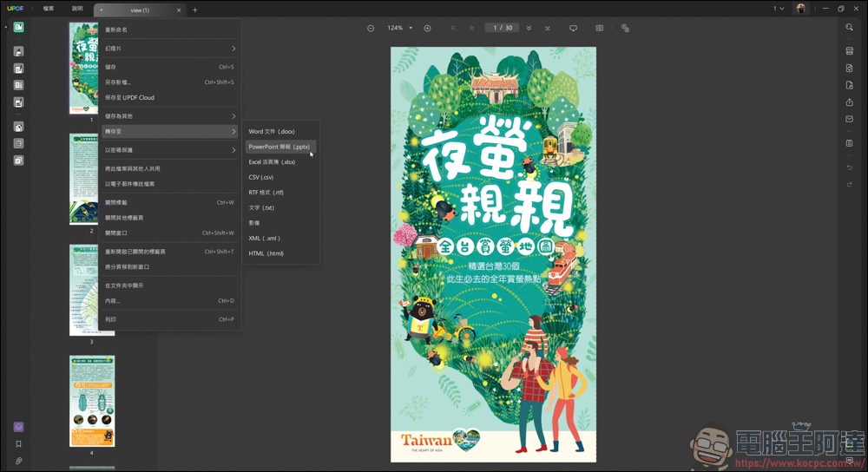Expand the 幻燈片 submenu arrow
The image size is (868, 472).
(x=233, y=49)
